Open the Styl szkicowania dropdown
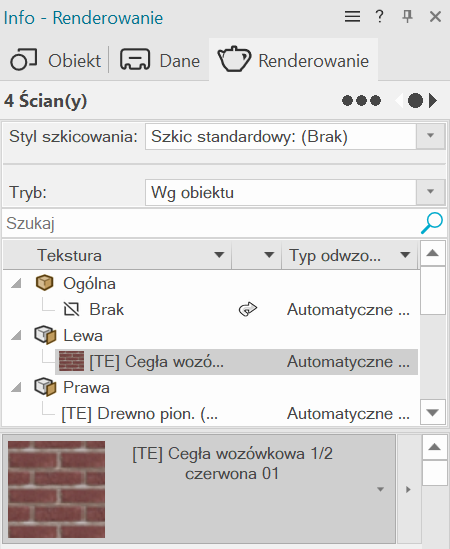This screenshot has width=450, height=549. coord(431,136)
